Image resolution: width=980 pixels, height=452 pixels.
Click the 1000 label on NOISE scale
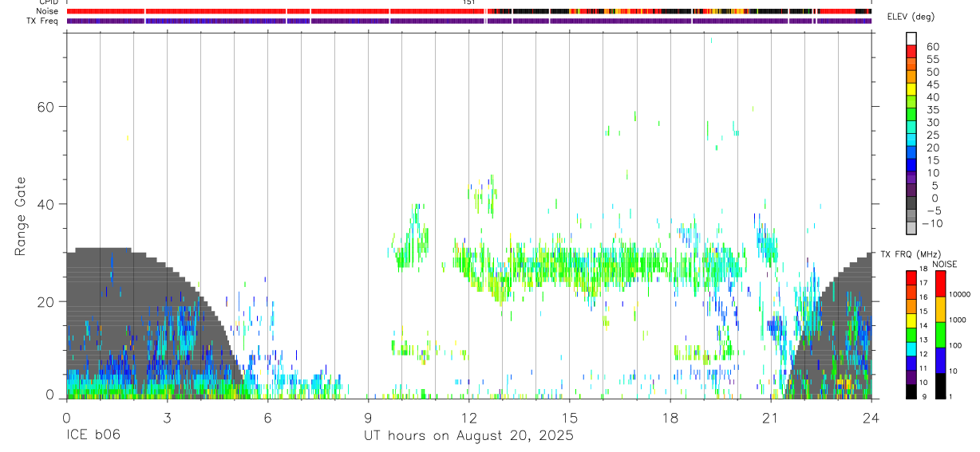(x=959, y=320)
